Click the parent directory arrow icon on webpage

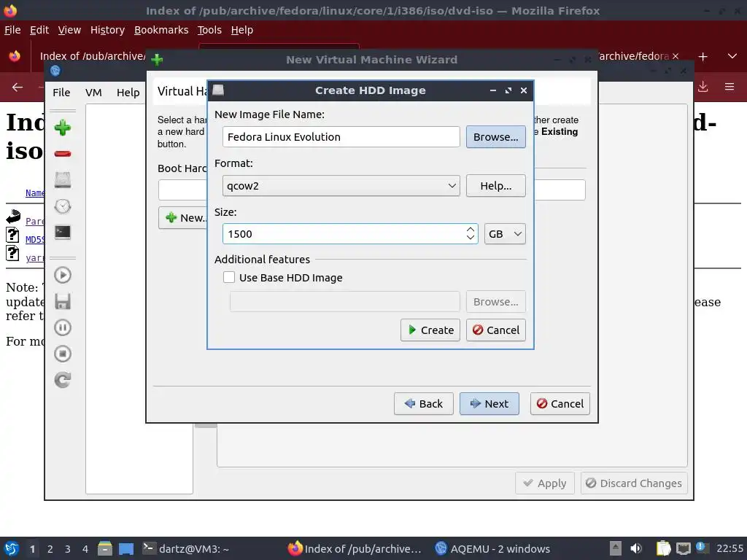pos(13,217)
